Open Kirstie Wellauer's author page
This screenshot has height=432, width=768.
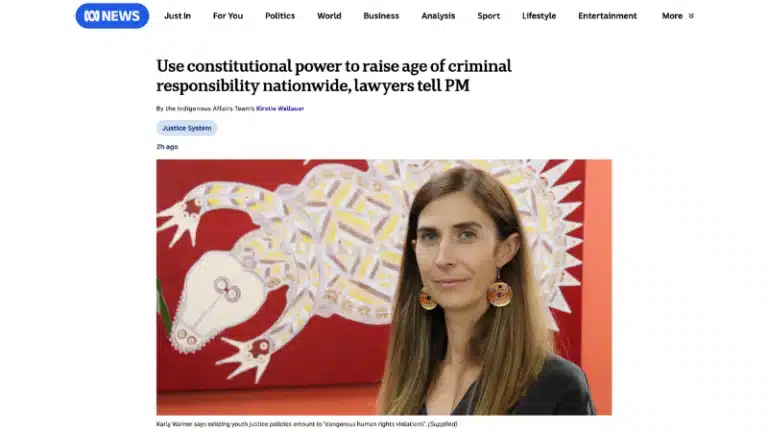click(x=280, y=109)
